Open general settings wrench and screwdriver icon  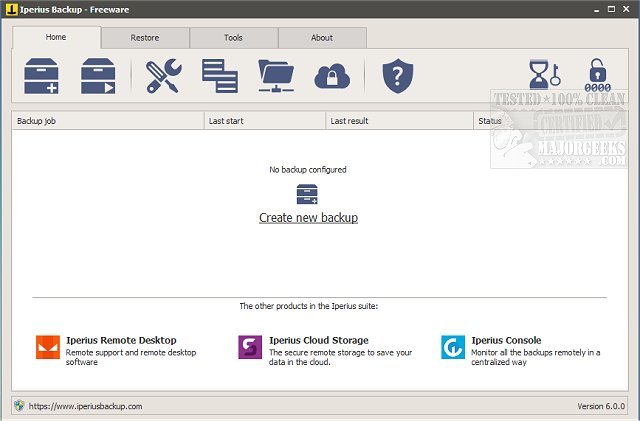(x=163, y=76)
